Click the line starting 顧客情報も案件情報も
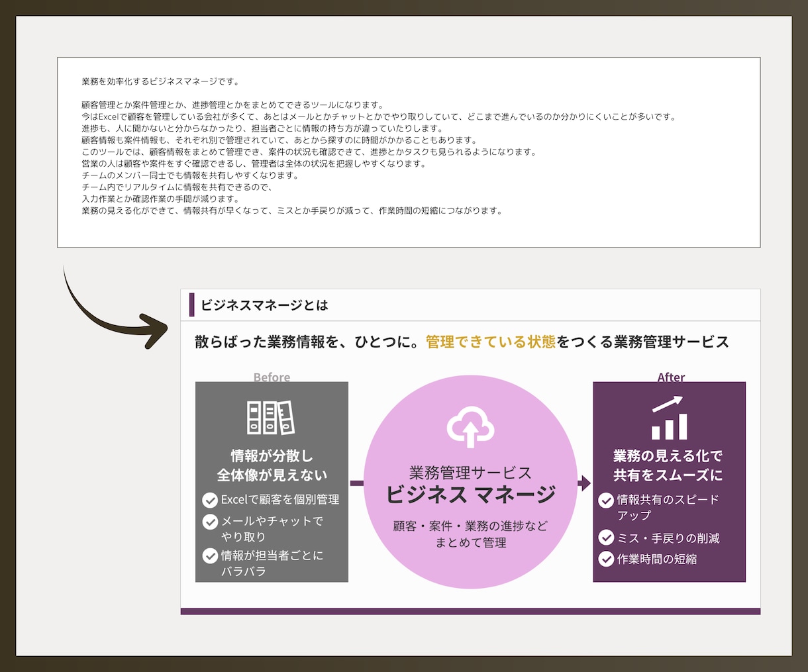 [279, 140]
